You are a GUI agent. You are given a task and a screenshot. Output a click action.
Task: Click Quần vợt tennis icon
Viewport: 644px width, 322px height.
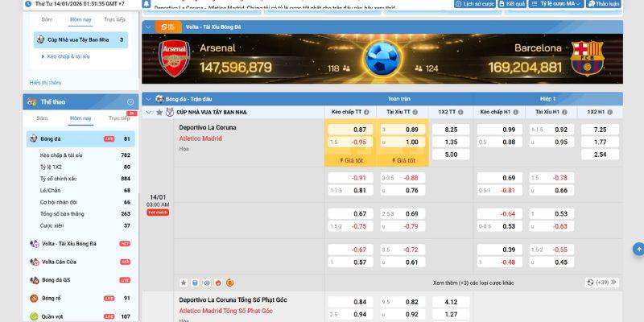34,316
